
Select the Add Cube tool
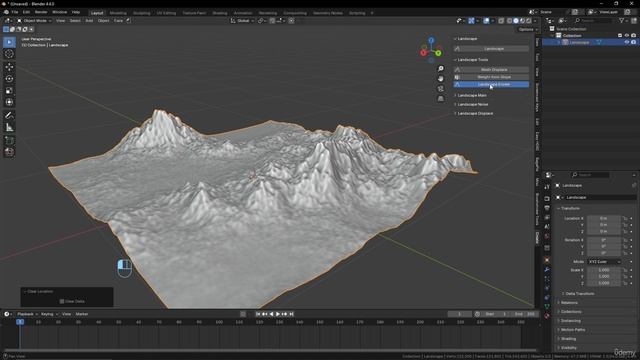(9, 140)
